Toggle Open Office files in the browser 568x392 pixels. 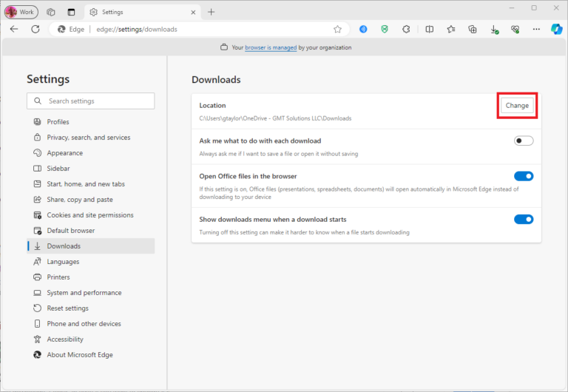coord(524,176)
